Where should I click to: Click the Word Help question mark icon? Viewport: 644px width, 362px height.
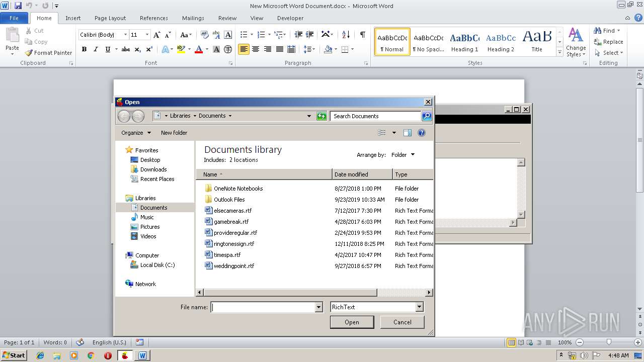(x=639, y=18)
